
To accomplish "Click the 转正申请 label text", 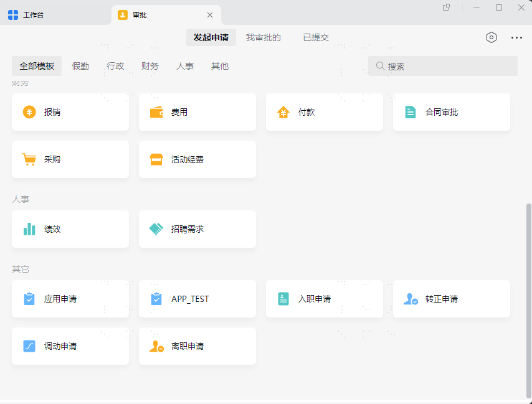I will coord(442,299).
